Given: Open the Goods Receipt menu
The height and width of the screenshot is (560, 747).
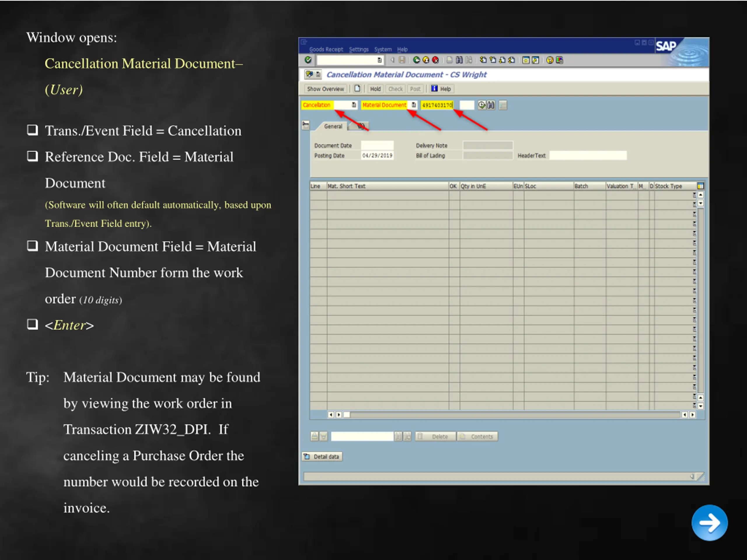Looking at the screenshot, I should click(x=326, y=49).
